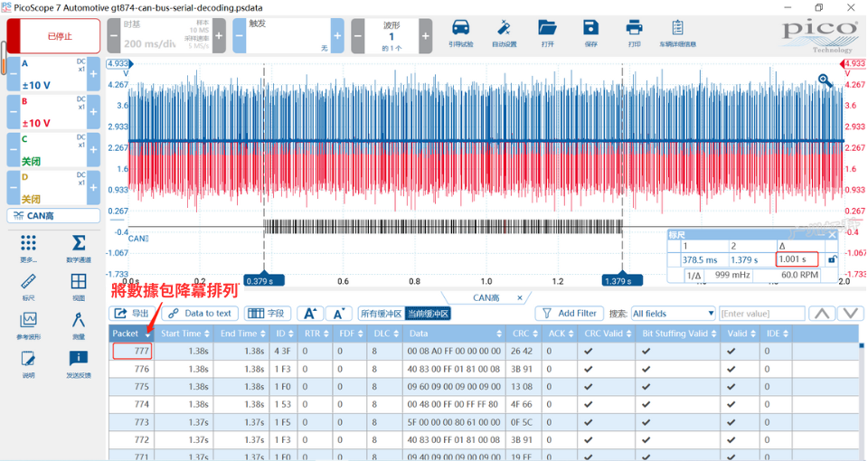
Task: Select packet 774 data 00 48 00 FF
Action: click(453, 404)
